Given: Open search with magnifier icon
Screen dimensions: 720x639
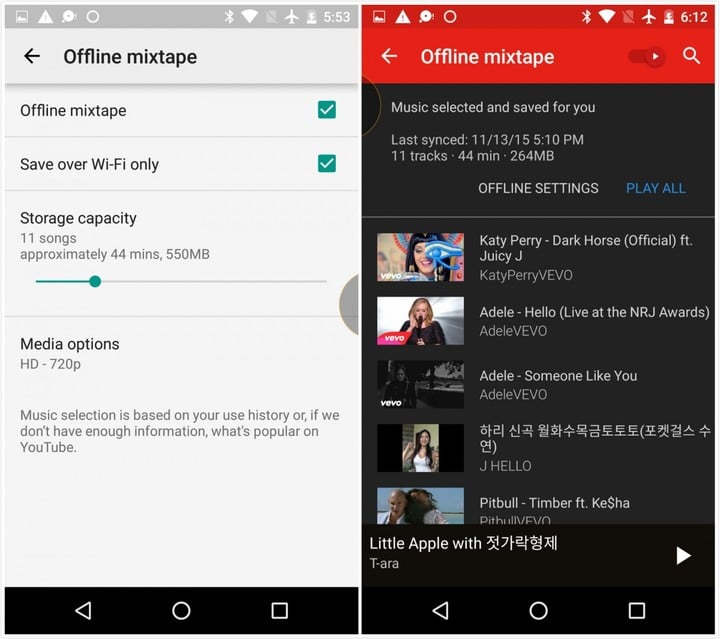Looking at the screenshot, I should (692, 56).
